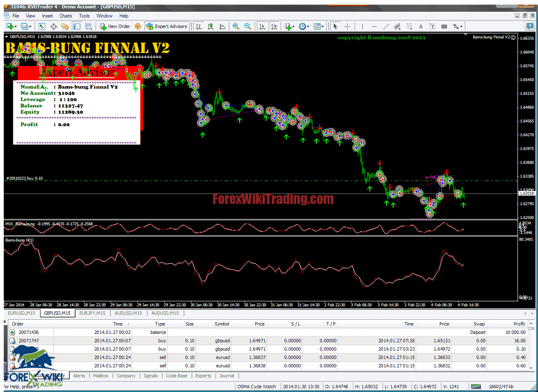The height and width of the screenshot is (392, 538).
Task: Open the Tools menu
Action: 84,16
